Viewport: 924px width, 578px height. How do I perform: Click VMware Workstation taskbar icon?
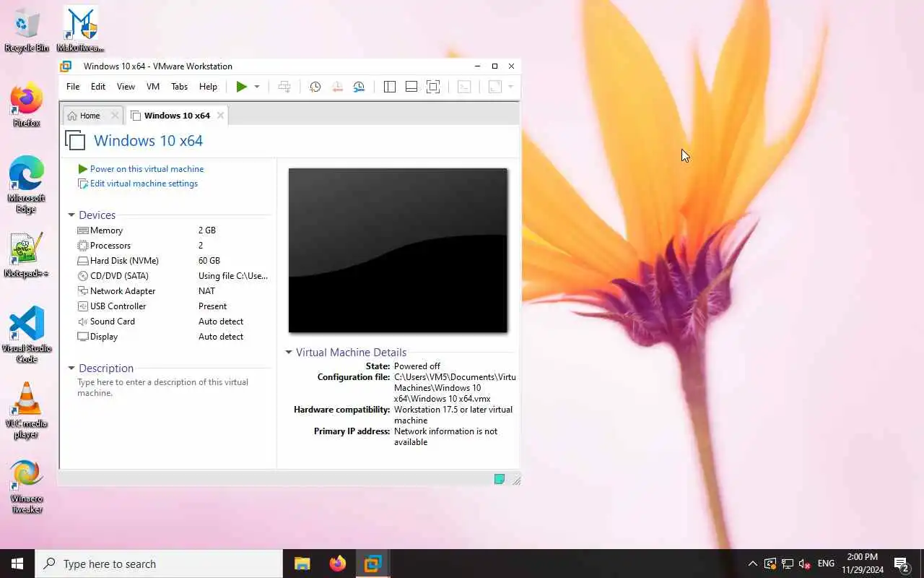372,564
